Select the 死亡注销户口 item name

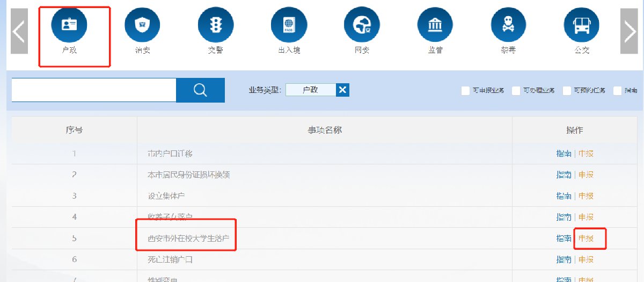[170, 259]
